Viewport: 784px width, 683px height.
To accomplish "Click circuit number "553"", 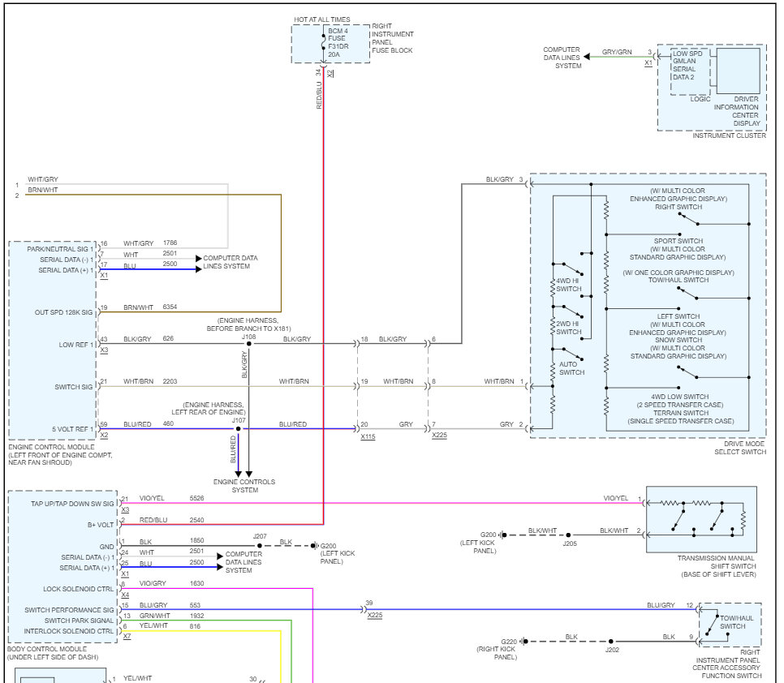I will (195, 605).
